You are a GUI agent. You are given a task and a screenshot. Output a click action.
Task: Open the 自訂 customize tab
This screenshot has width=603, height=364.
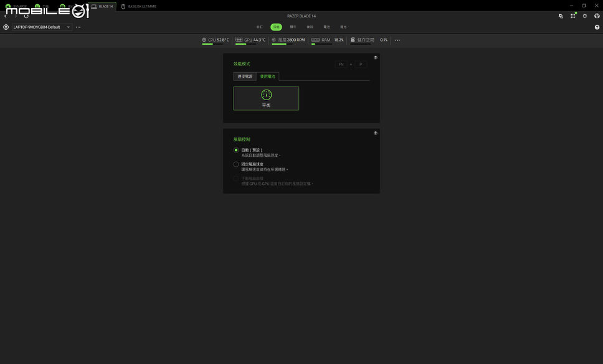point(260,27)
